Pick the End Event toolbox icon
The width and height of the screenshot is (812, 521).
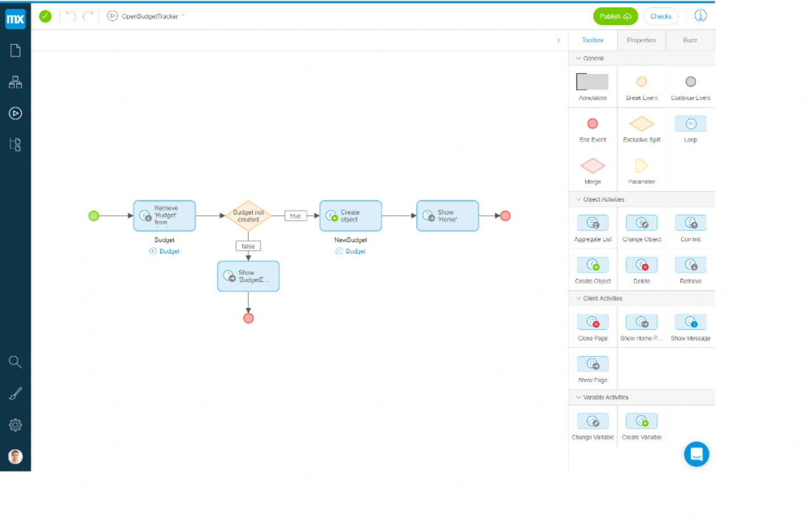pos(593,124)
